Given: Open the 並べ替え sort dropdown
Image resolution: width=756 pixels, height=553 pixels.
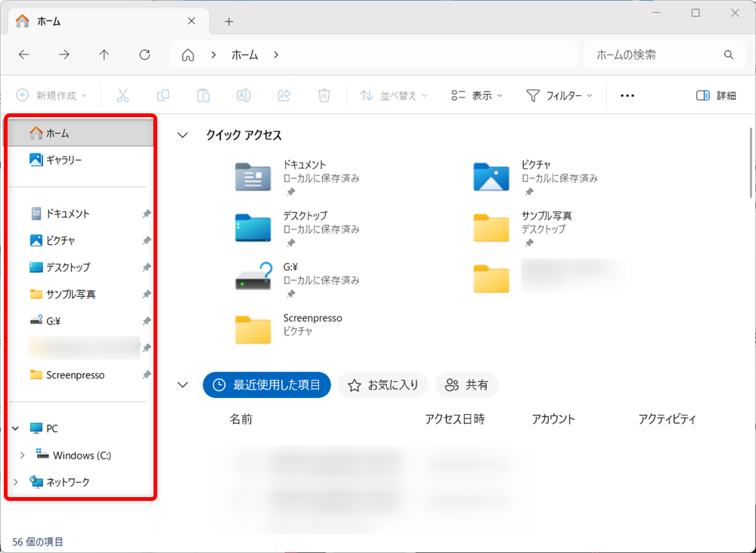Looking at the screenshot, I should click(392, 94).
